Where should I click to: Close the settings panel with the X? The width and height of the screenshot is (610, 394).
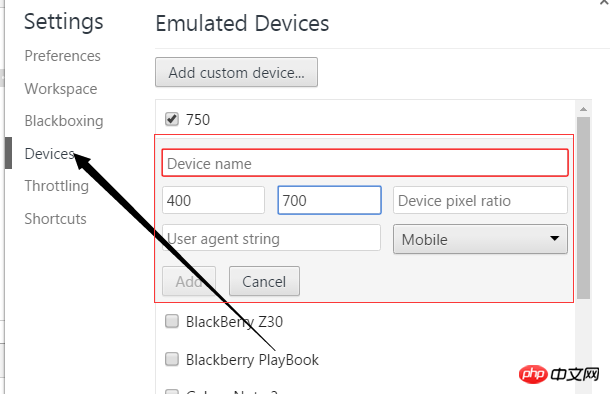[x=603, y=2]
